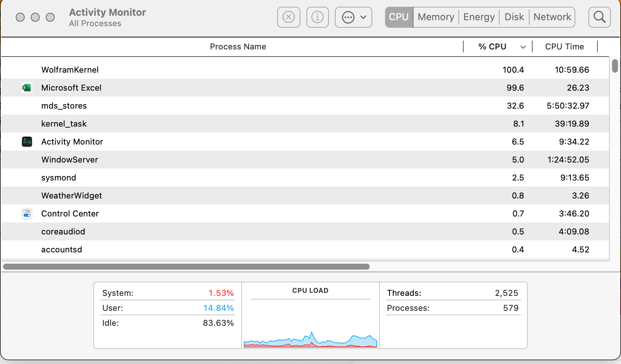Image resolution: width=621 pixels, height=364 pixels.
Task: Click the Activity Monitor app icon in list
Action: click(x=27, y=142)
